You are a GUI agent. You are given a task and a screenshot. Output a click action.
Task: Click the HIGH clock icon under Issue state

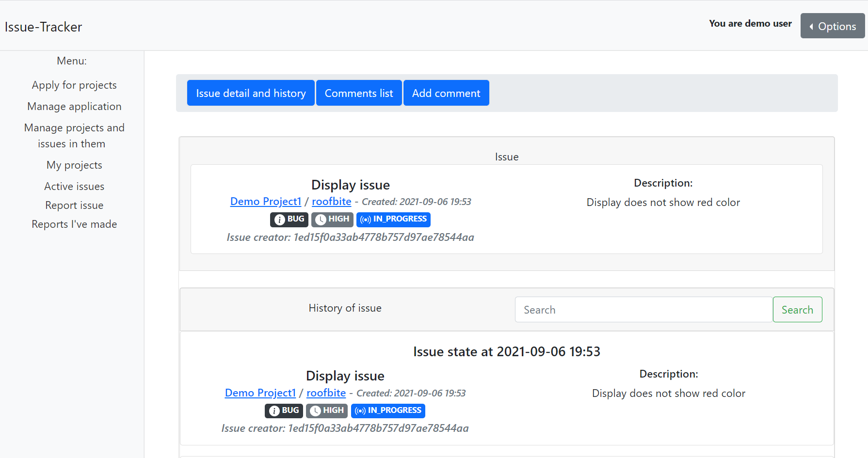[315, 411]
